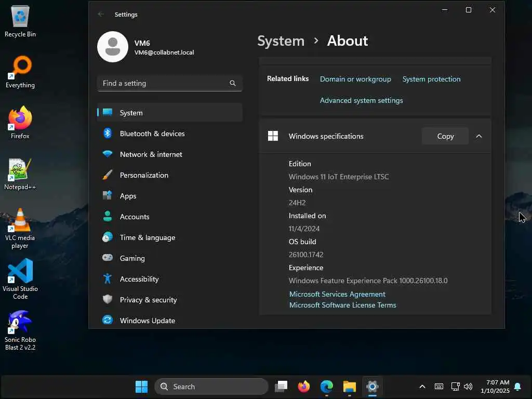Select the Visual Studio Code desktop shortcut
Image resolution: width=532 pixels, height=399 pixels.
[x=20, y=279]
